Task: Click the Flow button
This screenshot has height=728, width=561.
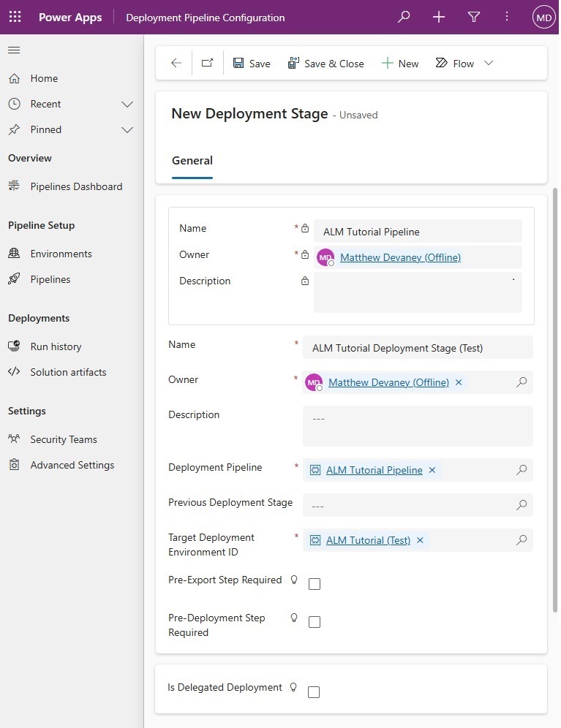Action: (454, 63)
